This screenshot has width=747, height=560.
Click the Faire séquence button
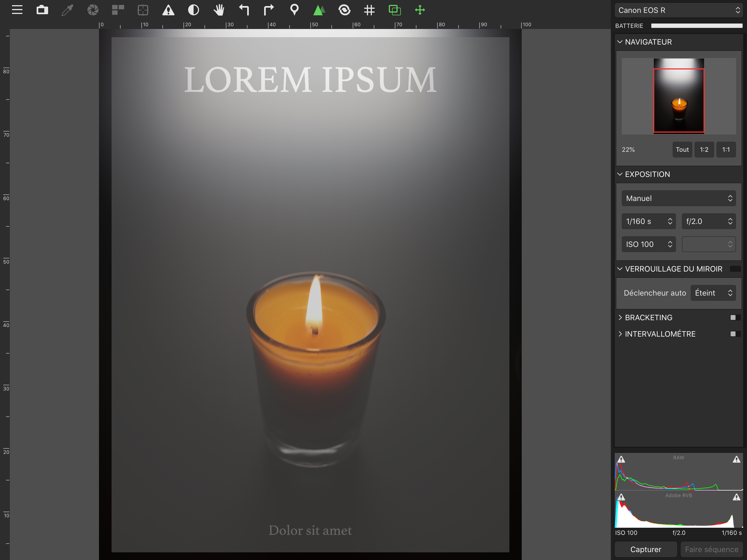(711, 549)
